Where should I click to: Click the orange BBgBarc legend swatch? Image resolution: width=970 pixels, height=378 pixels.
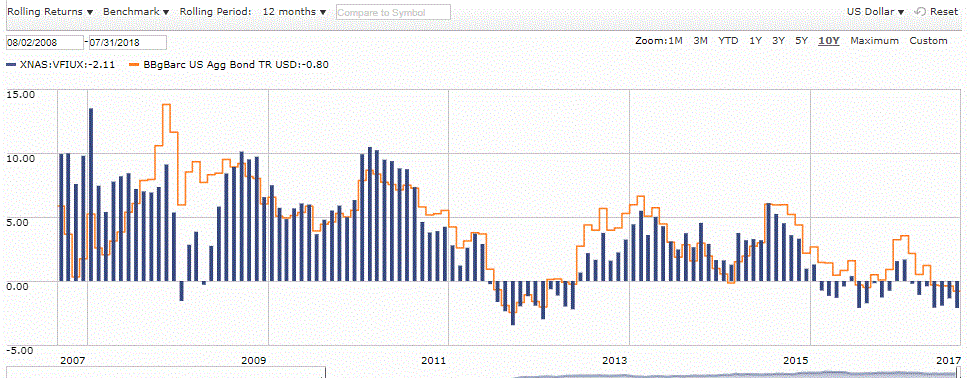pos(134,64)
